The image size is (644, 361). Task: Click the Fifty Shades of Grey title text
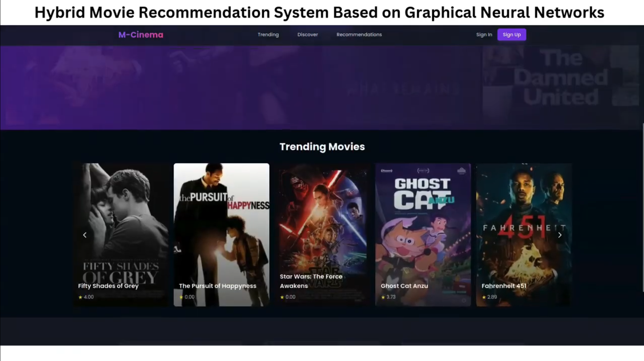pos(108,286)
